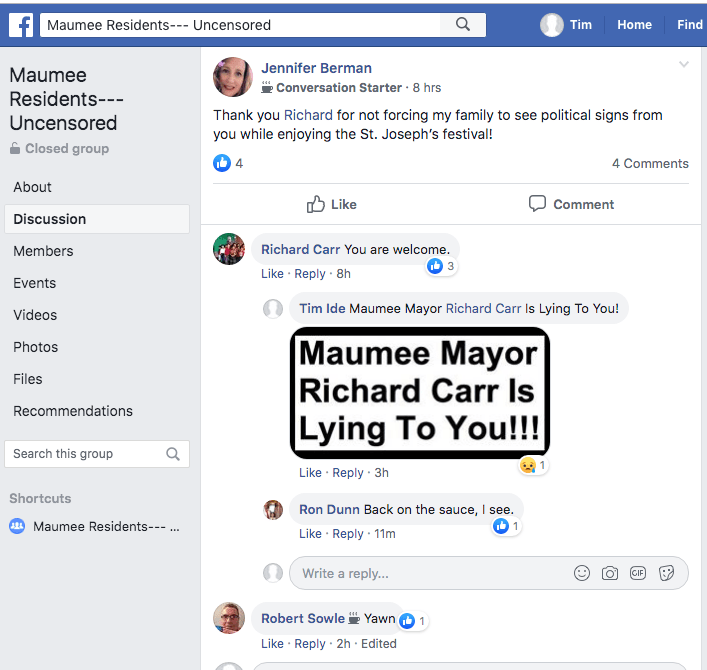The height and width of the screenshot is (670, 707).
Task: Click the Facebook logo icon
Action: pyautogui.click(x=19, y=24)
